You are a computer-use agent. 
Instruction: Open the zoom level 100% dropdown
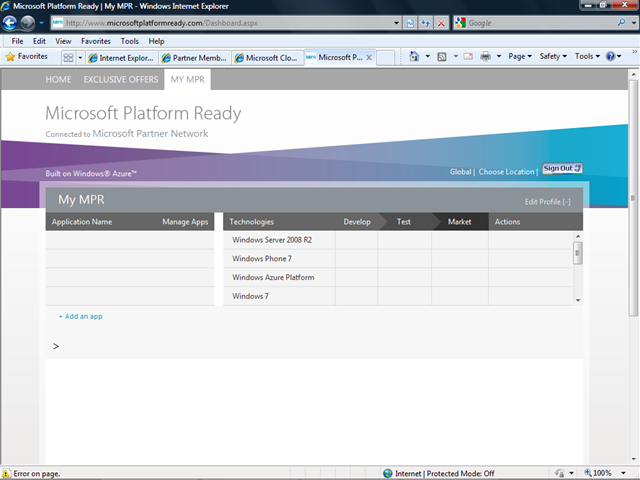pos(606,473)
